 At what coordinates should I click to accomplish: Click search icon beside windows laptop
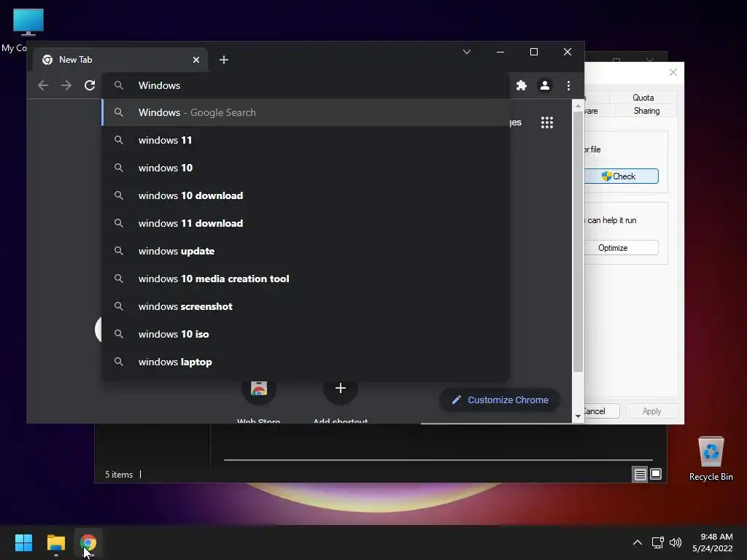(119, 362)
